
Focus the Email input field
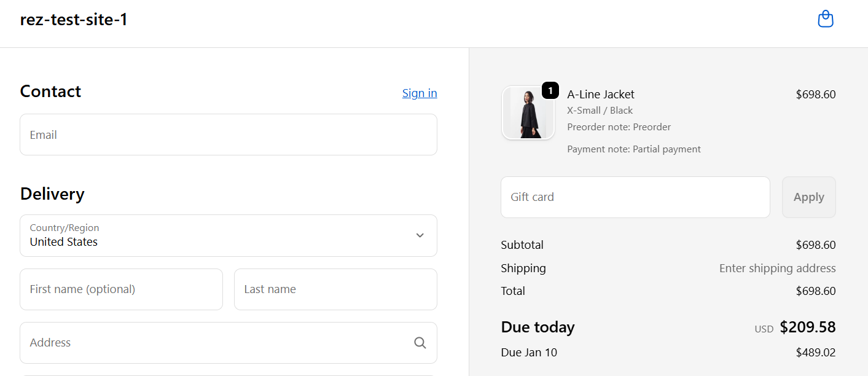[x=228, y=135]
